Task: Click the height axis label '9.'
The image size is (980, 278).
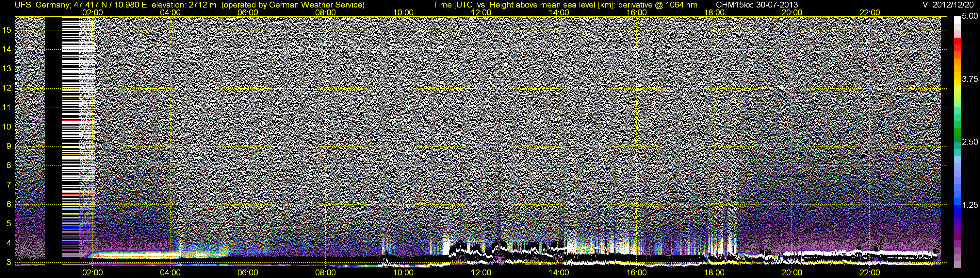Action: [x=9, y=146]
